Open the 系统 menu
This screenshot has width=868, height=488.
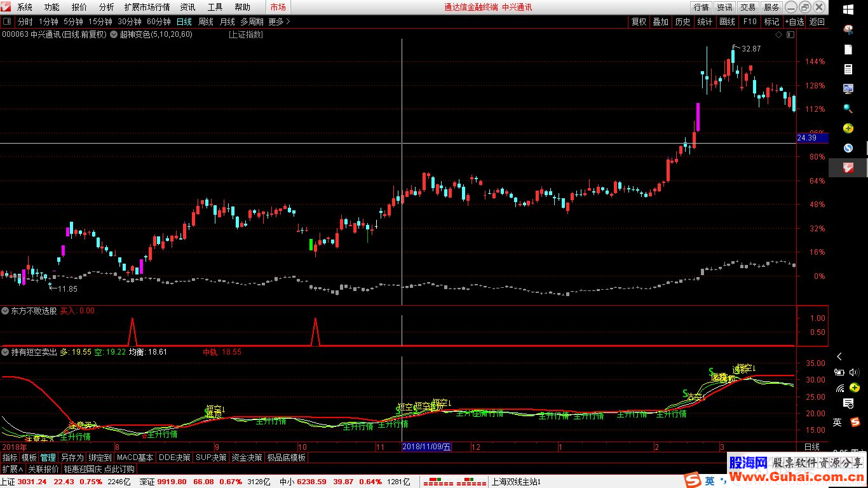pyautogui.click(x=25, y=7)
